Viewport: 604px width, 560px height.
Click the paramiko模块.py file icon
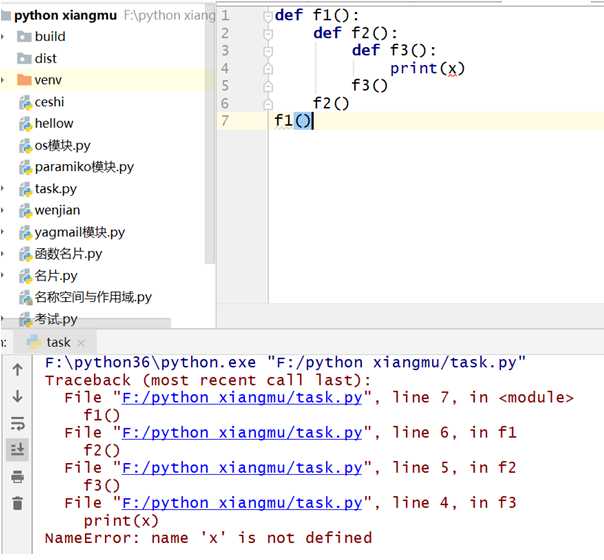pyautogui.click(x=25, y=167)
